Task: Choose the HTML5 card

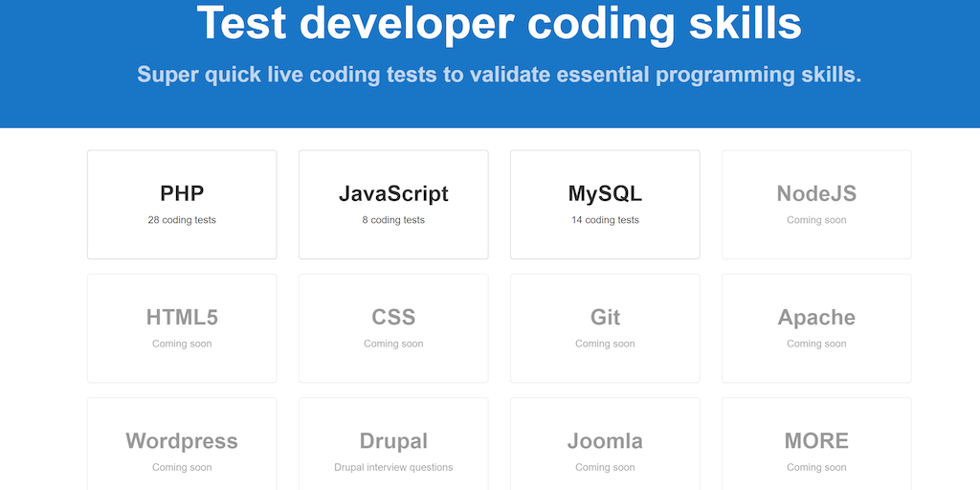Action: 182,327
